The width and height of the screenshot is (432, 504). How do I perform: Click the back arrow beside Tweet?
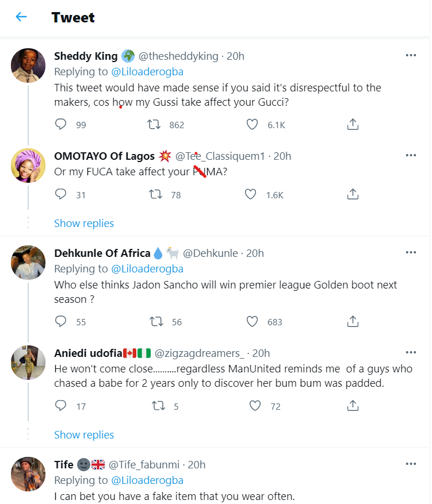pos(21,17)
